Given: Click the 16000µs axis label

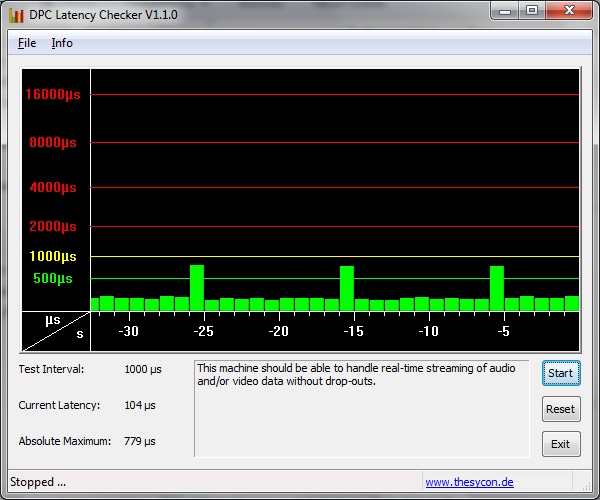Looking at the screenshot, I should [x=53, y=94].
